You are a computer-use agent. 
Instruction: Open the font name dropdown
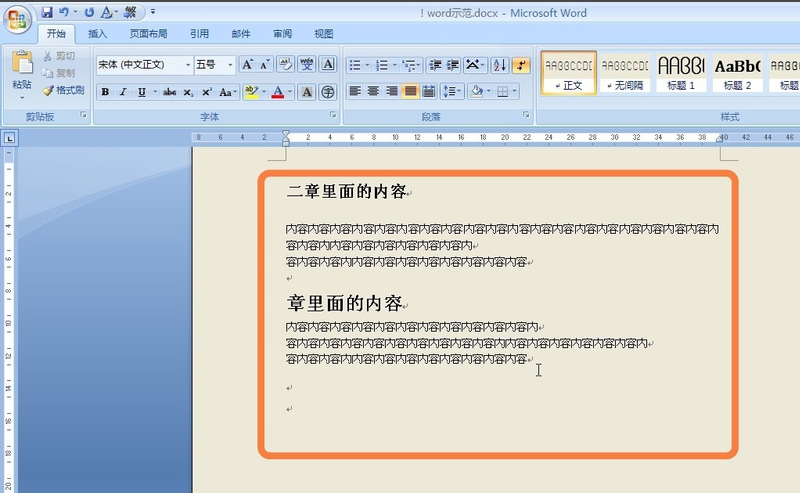pos(188,65)
